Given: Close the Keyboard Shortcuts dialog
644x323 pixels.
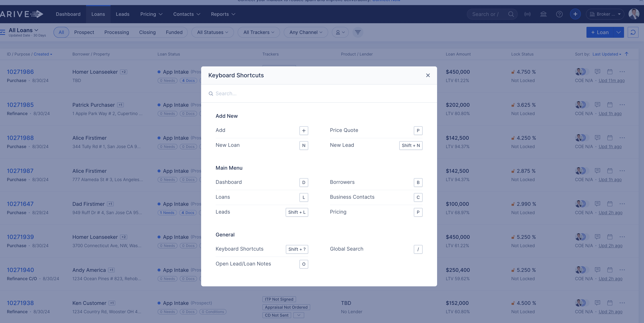Looking at the screenshot, I should pos(428,75).
